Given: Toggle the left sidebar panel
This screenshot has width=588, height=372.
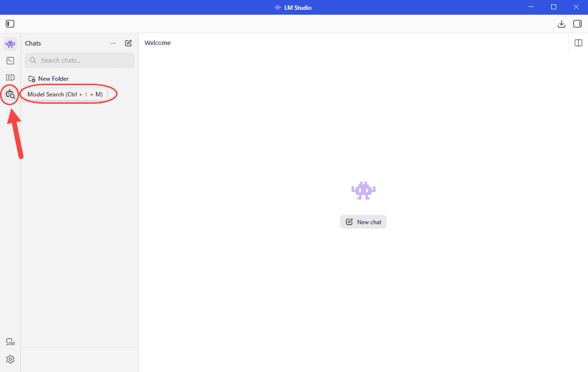Looking at the screenshot, I should 10,24.
